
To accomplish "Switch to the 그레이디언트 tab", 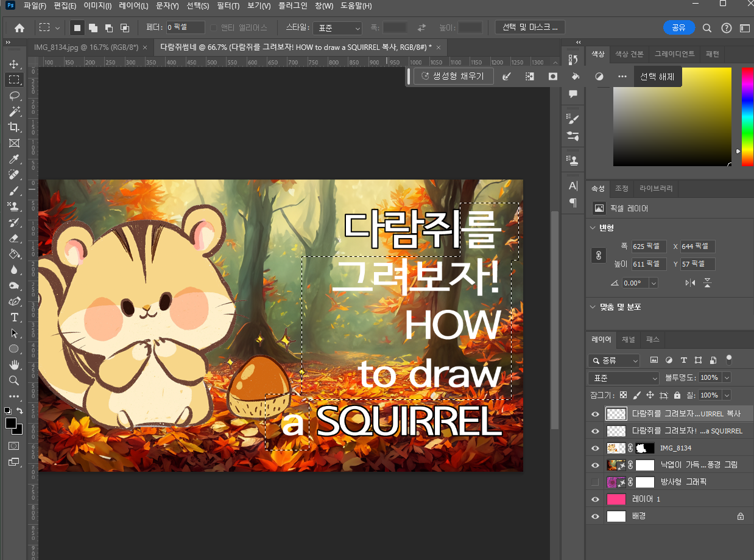I will point(674,54).
